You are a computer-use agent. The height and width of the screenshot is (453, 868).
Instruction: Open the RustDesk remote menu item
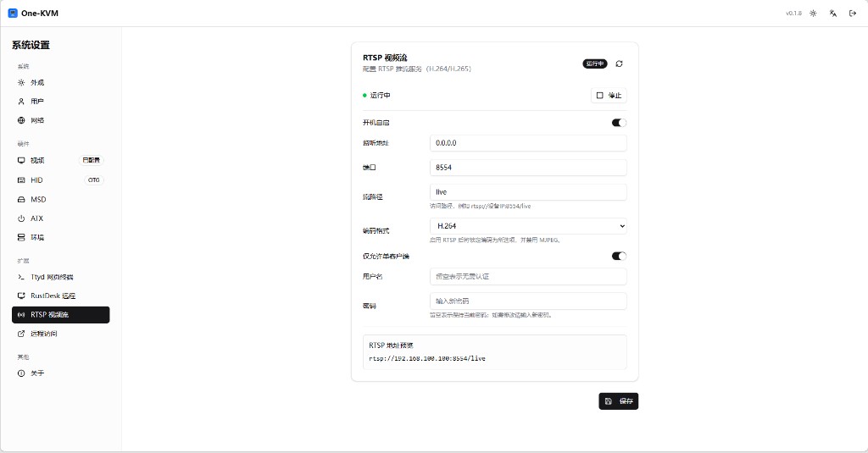53,296
